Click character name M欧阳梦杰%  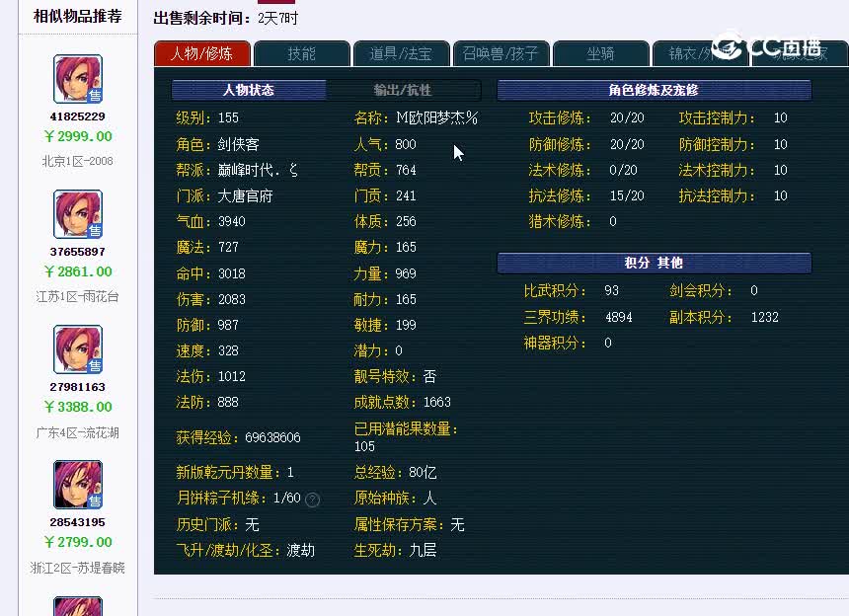[x=437, y=117]
